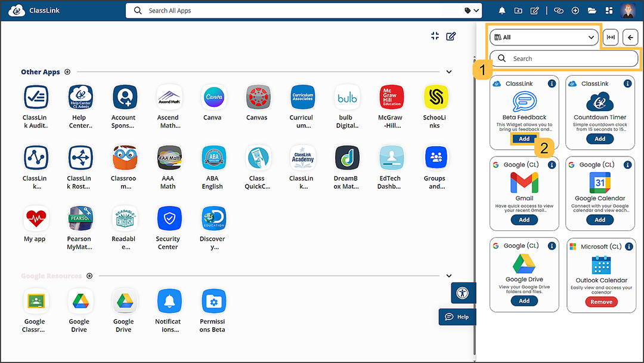Open notifications from the bell icon

[501, 10]
